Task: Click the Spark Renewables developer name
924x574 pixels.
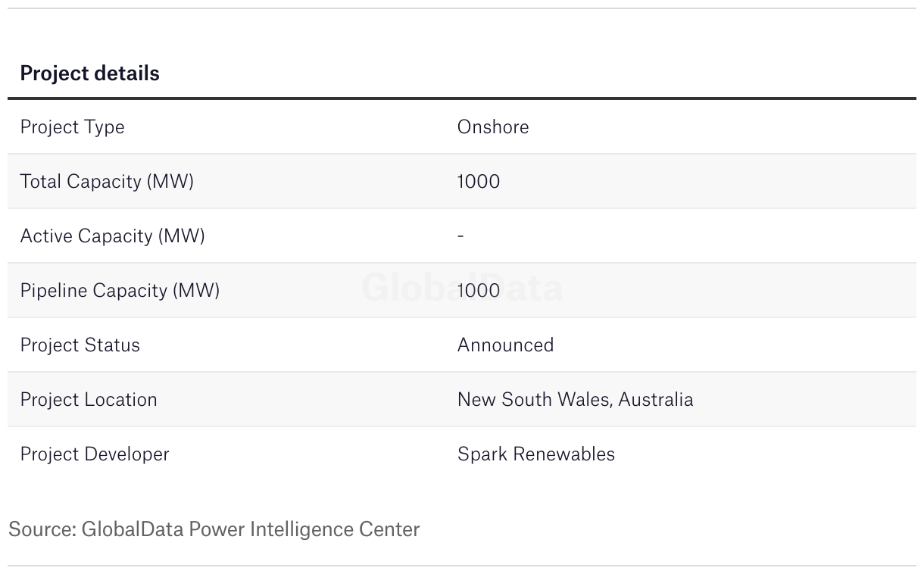Action: point(536,454)
